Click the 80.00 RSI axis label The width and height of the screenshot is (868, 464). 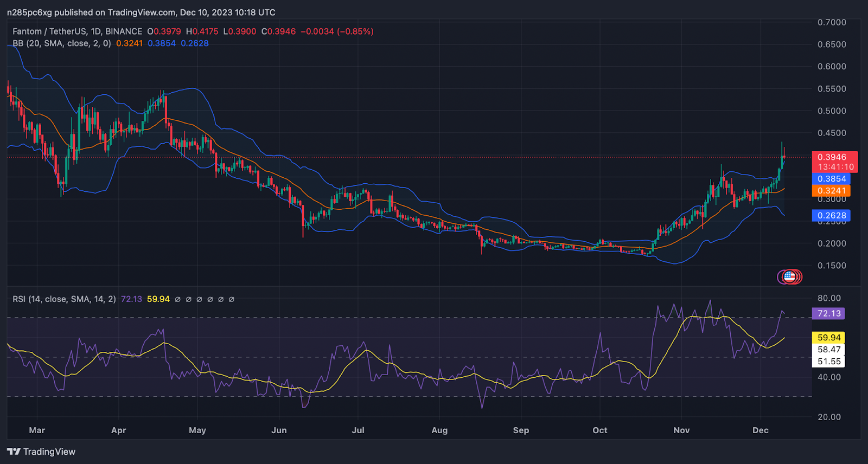(829, 298)
